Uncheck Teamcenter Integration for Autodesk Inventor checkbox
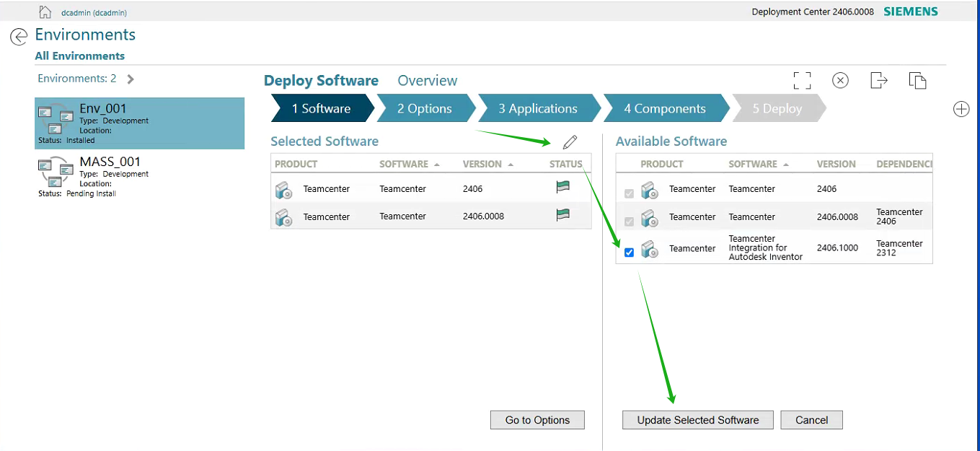 coord(629,253)
